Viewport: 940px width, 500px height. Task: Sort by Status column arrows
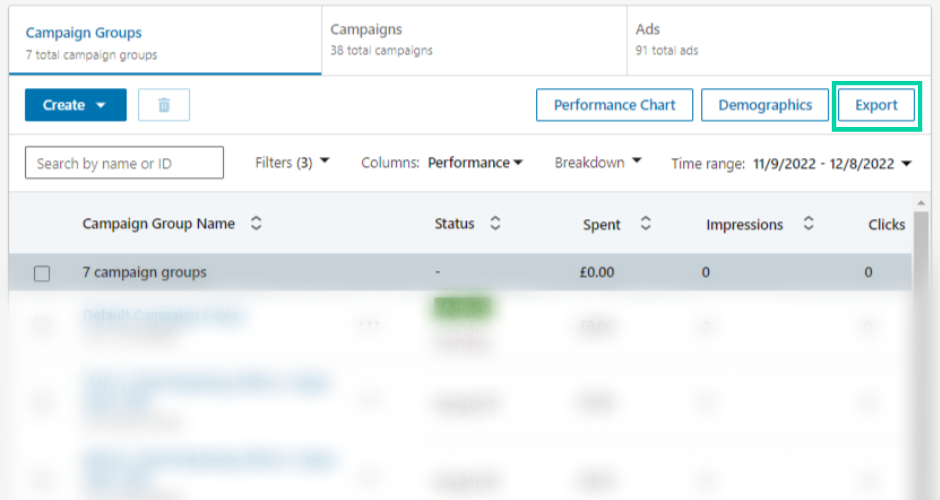pyautogui.click(x=495, y=224)
